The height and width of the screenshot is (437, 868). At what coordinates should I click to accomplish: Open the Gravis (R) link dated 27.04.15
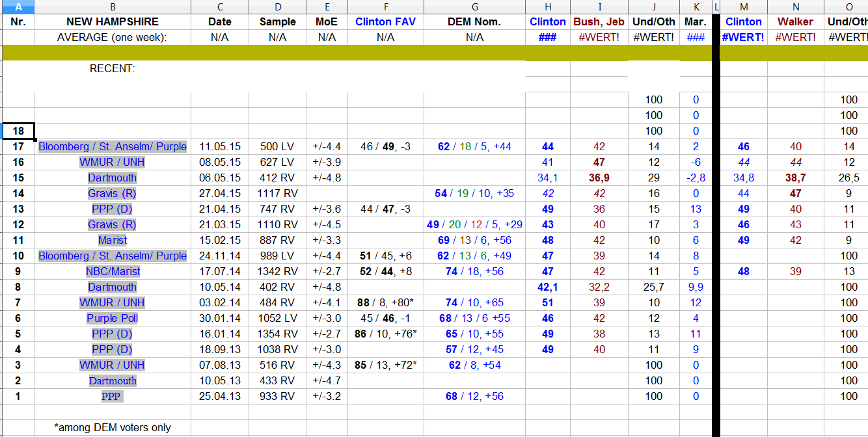(113, 193)
